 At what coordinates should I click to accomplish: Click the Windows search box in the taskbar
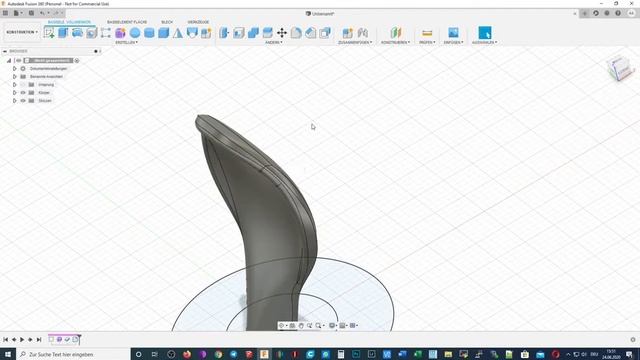[x=73, y=354]
